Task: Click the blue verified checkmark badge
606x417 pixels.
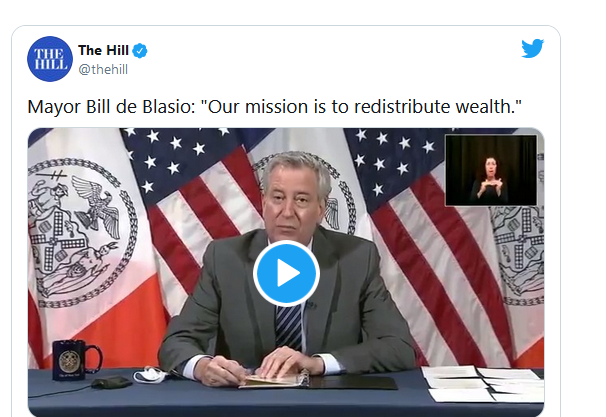Action: (x=140, y=51)
